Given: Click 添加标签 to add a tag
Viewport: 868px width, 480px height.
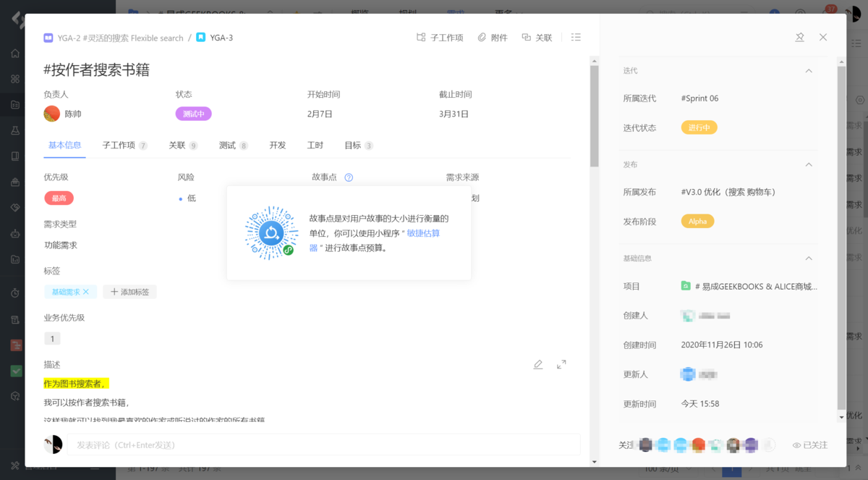Looking at the screenshot, I should 129,292.
